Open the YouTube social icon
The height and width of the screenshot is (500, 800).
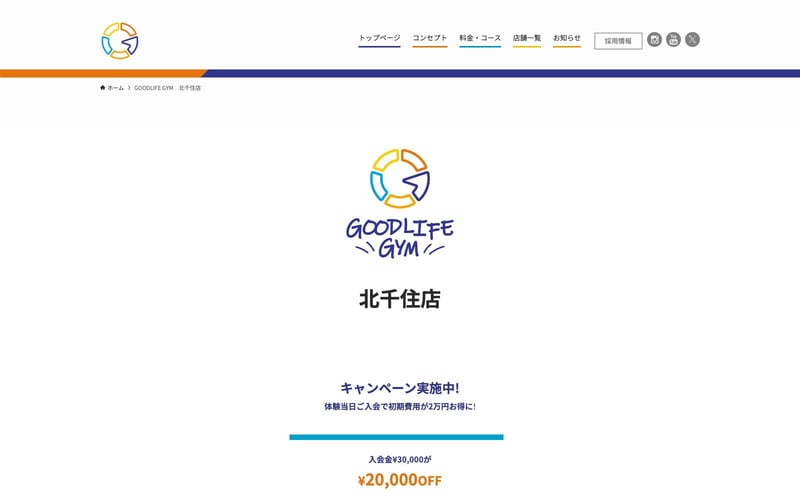[x=673, y=39]
